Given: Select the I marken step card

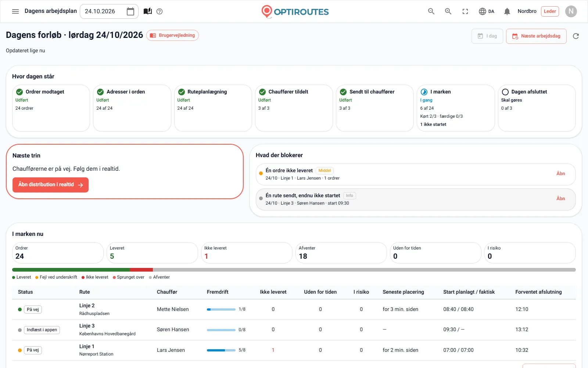Looking at the screenshot, I should 456,108.
